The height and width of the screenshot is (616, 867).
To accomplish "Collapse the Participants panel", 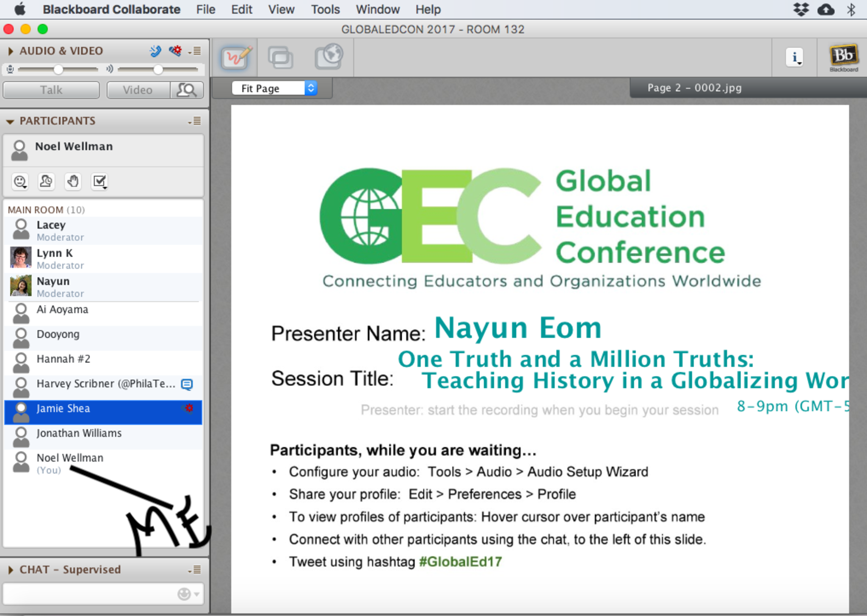I will (10, 121).
